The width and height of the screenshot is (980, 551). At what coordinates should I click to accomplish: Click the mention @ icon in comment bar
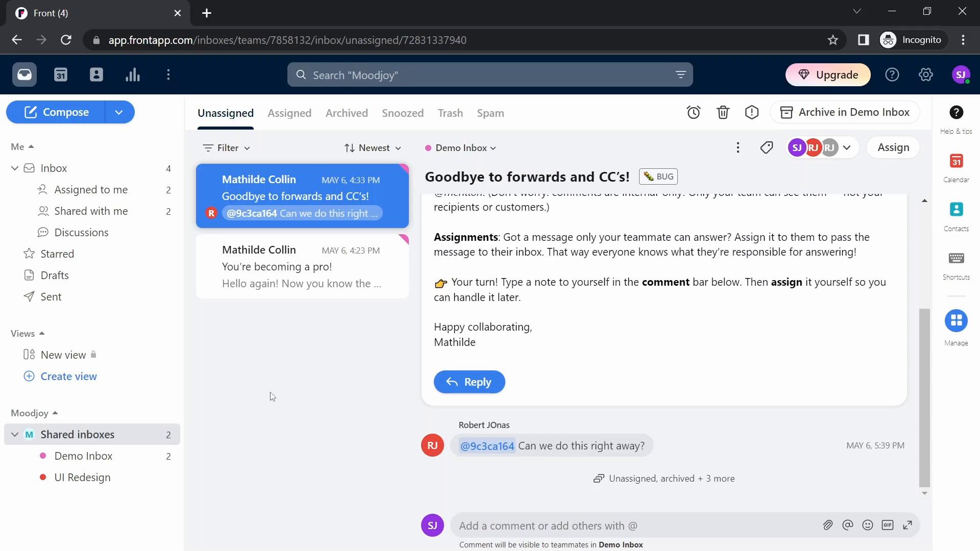point(847,525)
